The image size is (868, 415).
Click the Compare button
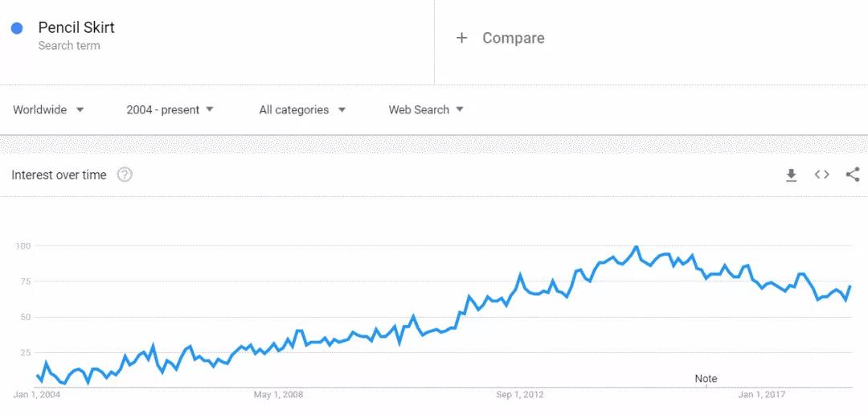click(513, 38)
